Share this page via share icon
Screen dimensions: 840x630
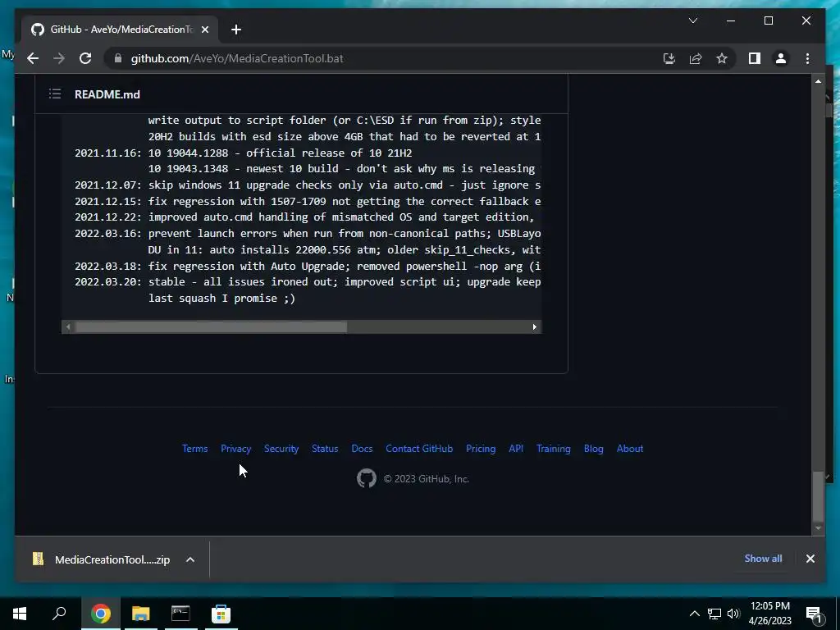tap(696, 58)
